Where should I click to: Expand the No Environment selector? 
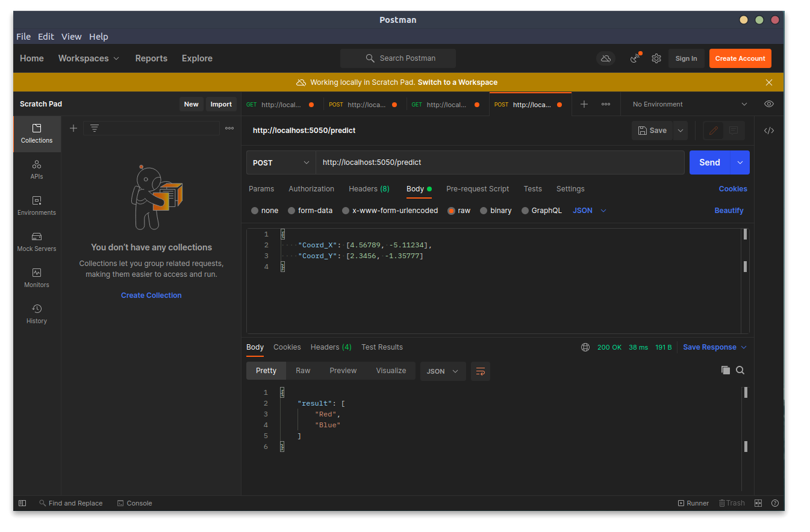689,104
